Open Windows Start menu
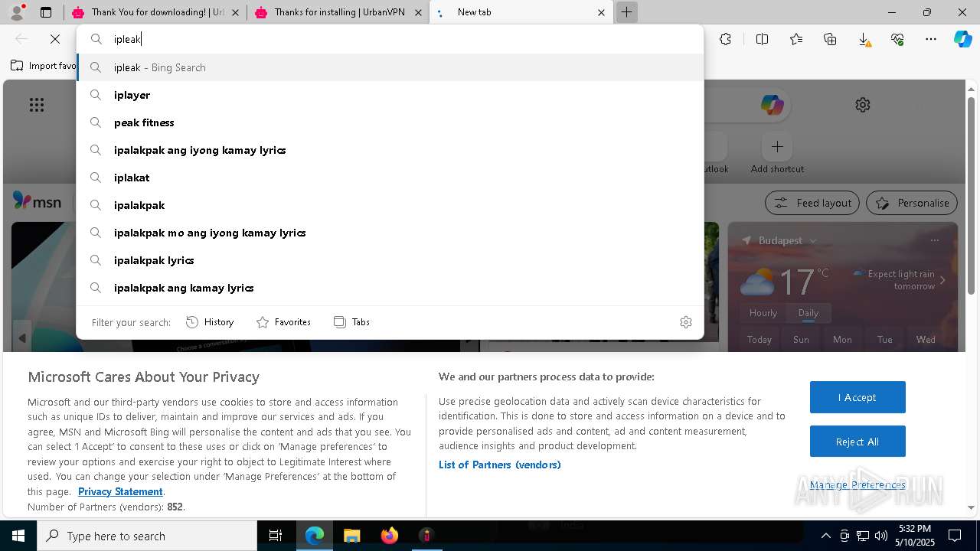 pos(18,536)
